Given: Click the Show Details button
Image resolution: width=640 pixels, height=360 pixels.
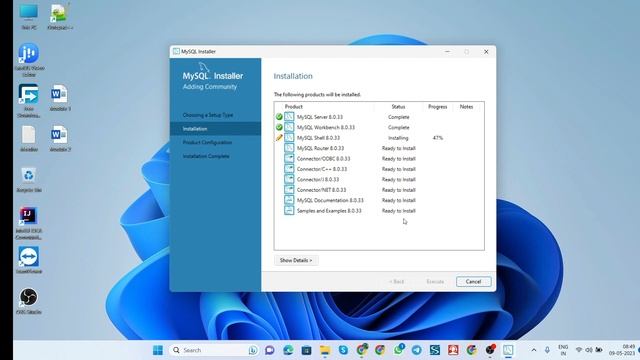Looking at the screenshot, I should coord(296,260).
